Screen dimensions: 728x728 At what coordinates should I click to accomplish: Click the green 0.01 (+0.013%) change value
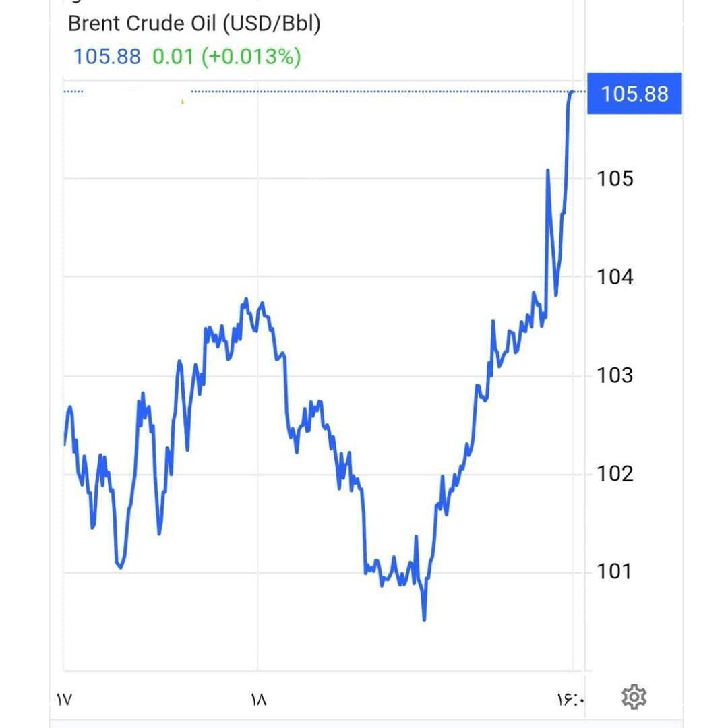point(226,56)
